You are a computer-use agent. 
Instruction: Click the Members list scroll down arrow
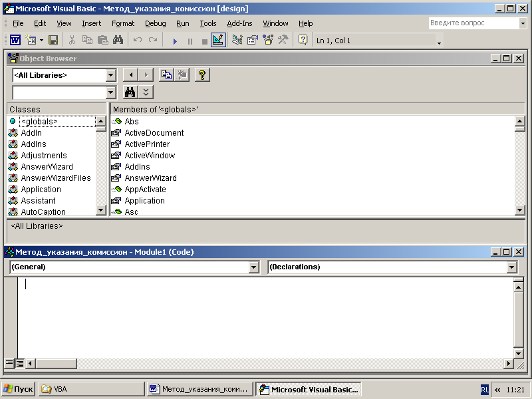[519, 210]
